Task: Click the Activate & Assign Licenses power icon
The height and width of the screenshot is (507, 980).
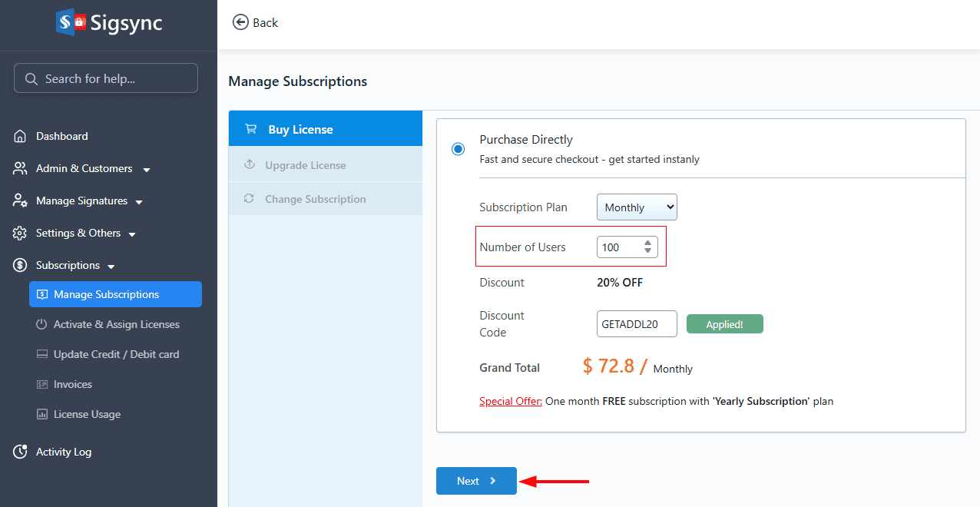Action: 41,324
